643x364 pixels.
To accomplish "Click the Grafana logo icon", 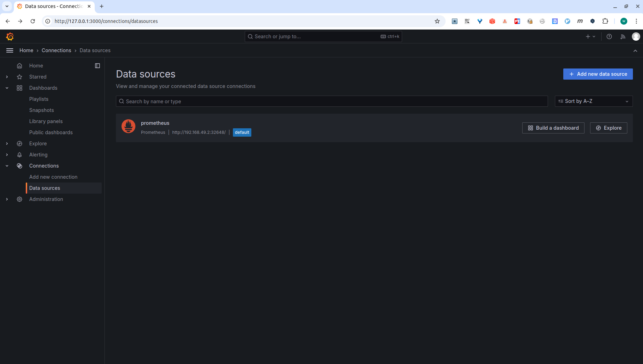I will pyautogui.click(x=10, y=37).
